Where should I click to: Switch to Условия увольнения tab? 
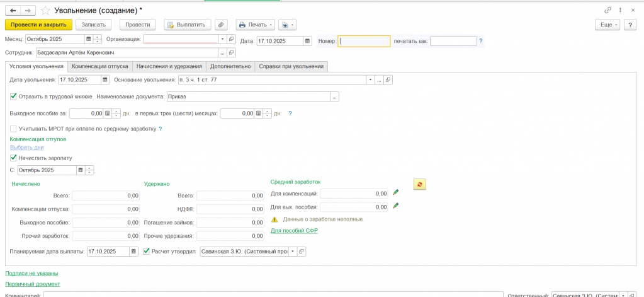pyautogui.click(x=36, y=66)
